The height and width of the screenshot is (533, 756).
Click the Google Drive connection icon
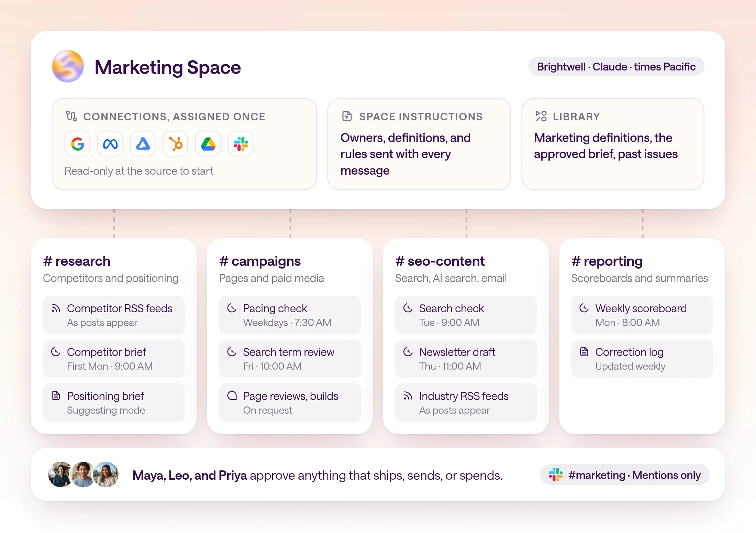coord(208,144)
